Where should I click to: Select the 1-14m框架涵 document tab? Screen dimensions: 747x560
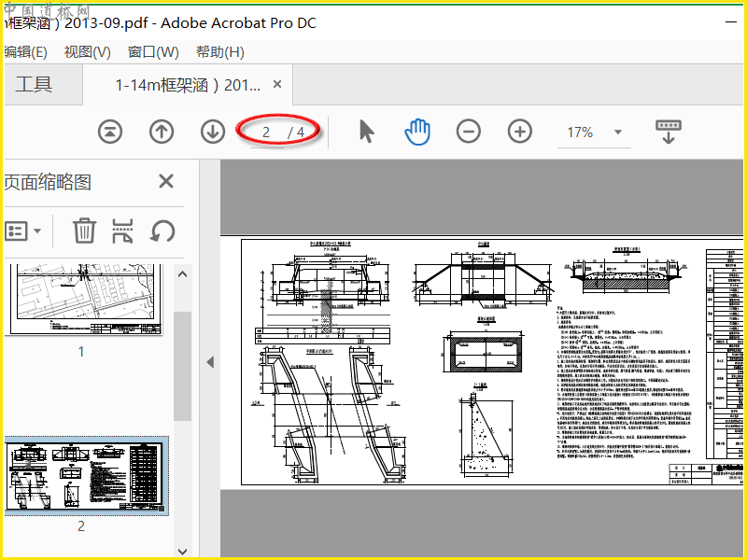tap(188, 85)
